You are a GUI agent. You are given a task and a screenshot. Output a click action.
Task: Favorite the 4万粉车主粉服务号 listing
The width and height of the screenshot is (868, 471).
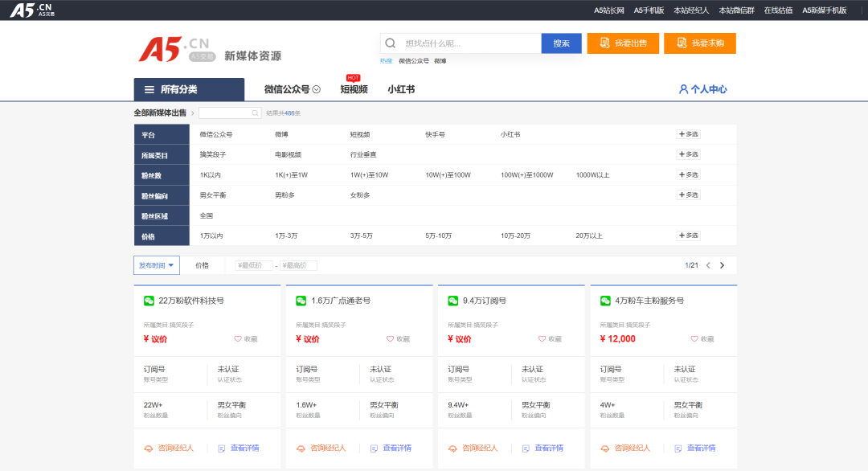point(694,339)
